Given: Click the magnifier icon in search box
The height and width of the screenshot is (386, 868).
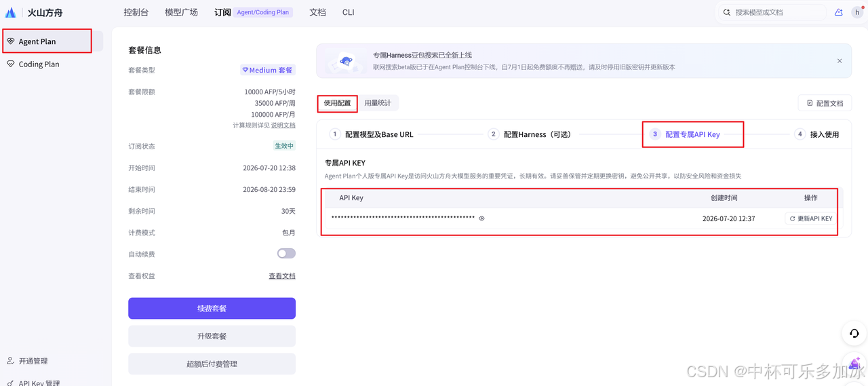Looking at the screenshot, I should tap(727, 12).
